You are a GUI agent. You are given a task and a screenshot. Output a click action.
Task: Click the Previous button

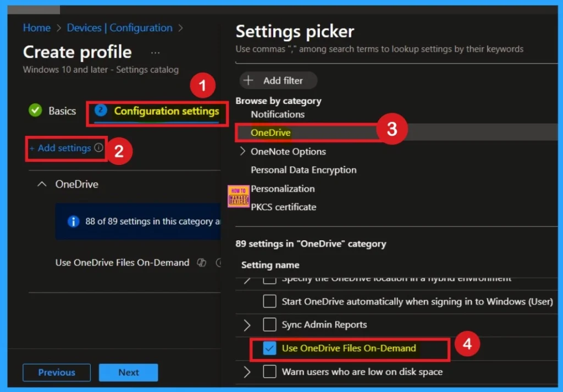point(56,372)
